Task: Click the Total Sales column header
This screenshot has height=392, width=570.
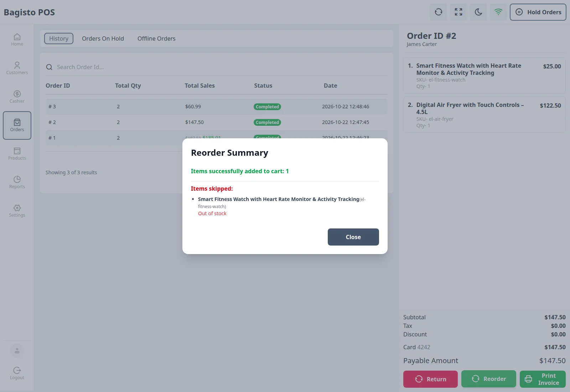Action: coord(199,86)
